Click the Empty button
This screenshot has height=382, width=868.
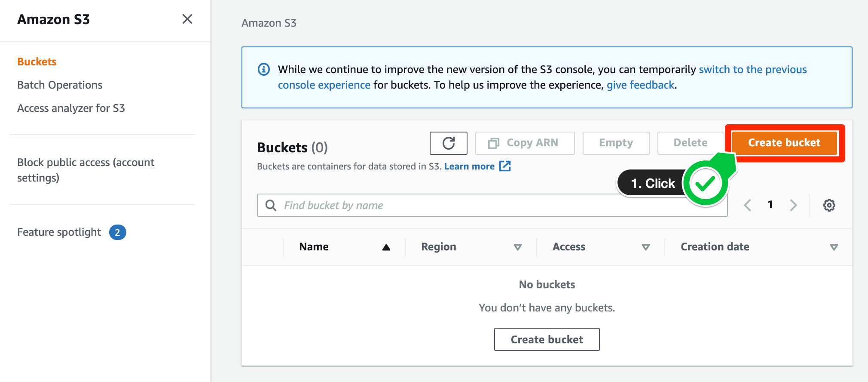pos(616,143)
